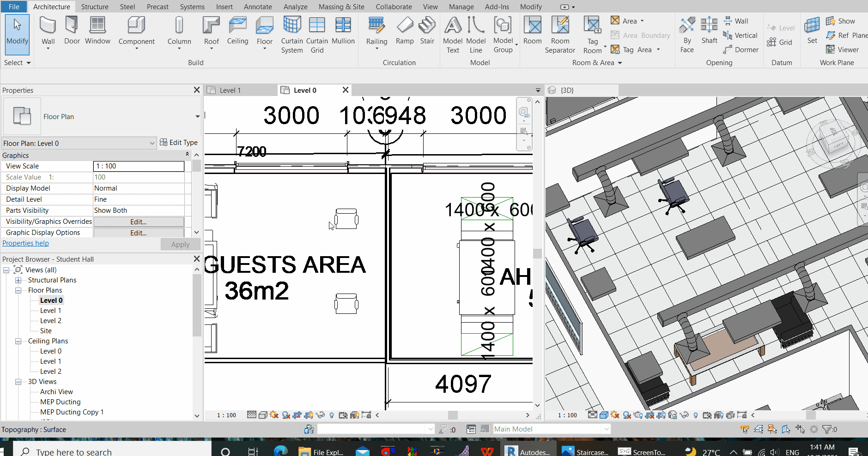Select the Ceiling tool
The image size is (868, 456).
pos(237,30)
